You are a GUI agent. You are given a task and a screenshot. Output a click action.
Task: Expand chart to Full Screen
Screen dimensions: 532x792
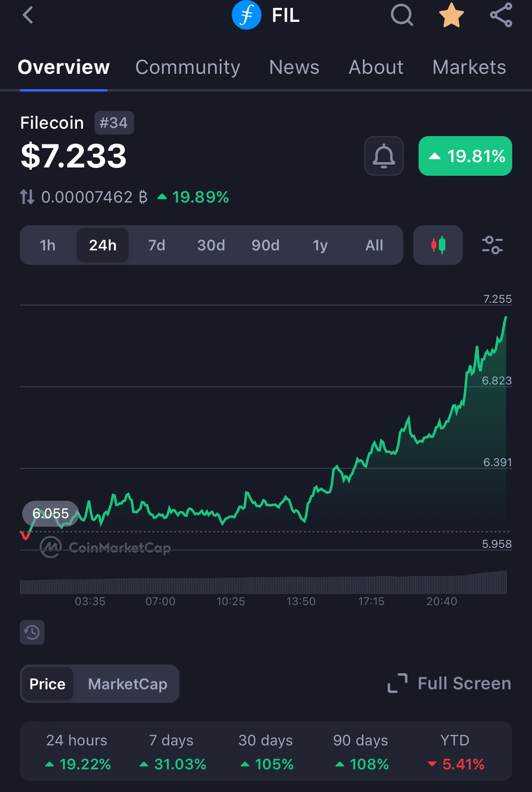click(450, 684)
